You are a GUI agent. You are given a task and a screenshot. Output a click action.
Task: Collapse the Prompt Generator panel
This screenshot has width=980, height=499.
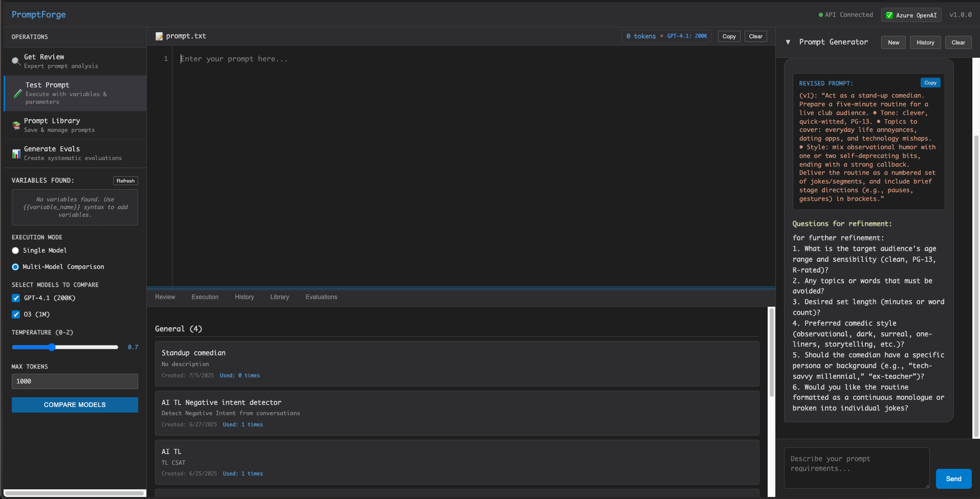point(788,42)
